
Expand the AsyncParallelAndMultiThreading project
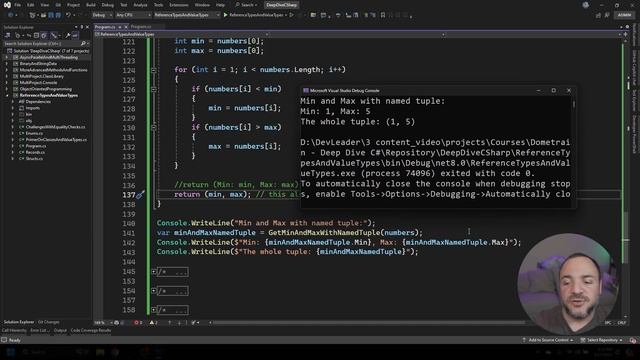coord(6,58)
